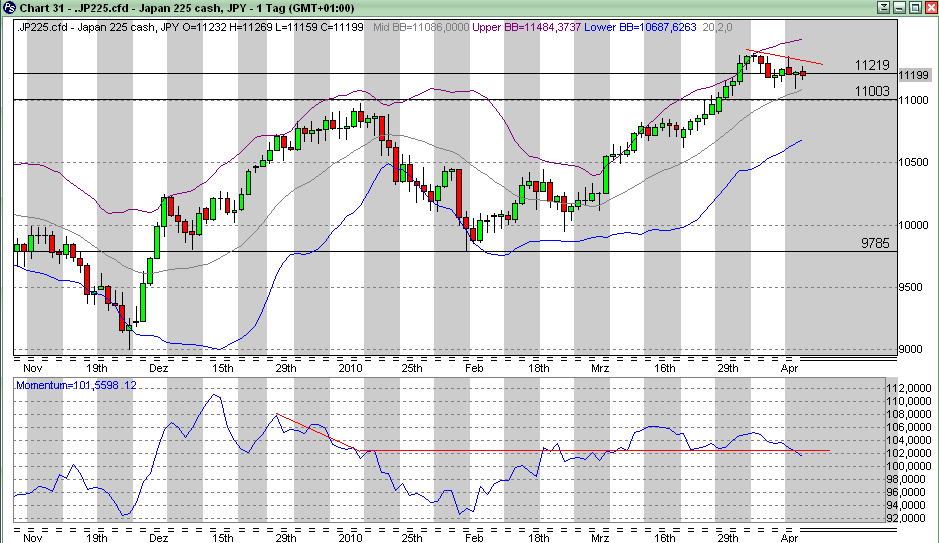This screenshot has height=543, width=939.
Task: Click the roll-up arrow button in title bar
Action: (884, 7)
